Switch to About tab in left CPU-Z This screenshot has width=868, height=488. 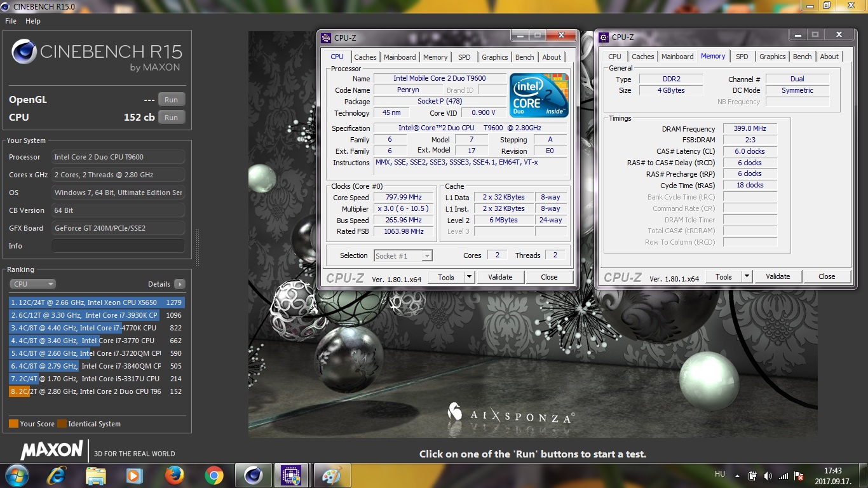point(552,57)
